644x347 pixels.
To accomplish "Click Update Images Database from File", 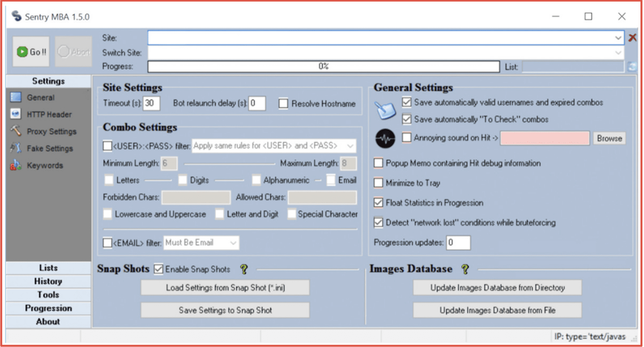I will pyautogui.click(x=497, y=310).
